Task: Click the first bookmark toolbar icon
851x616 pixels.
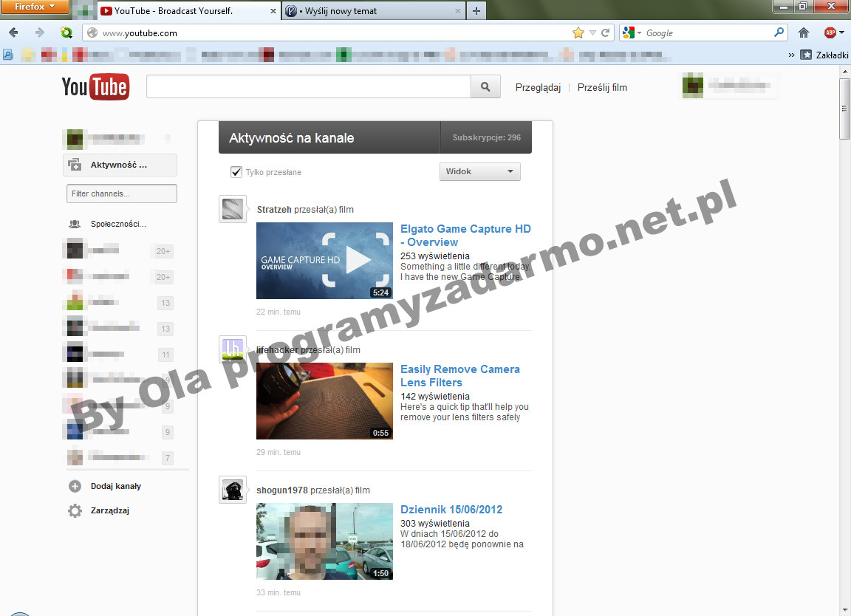Action: point(8,55)
